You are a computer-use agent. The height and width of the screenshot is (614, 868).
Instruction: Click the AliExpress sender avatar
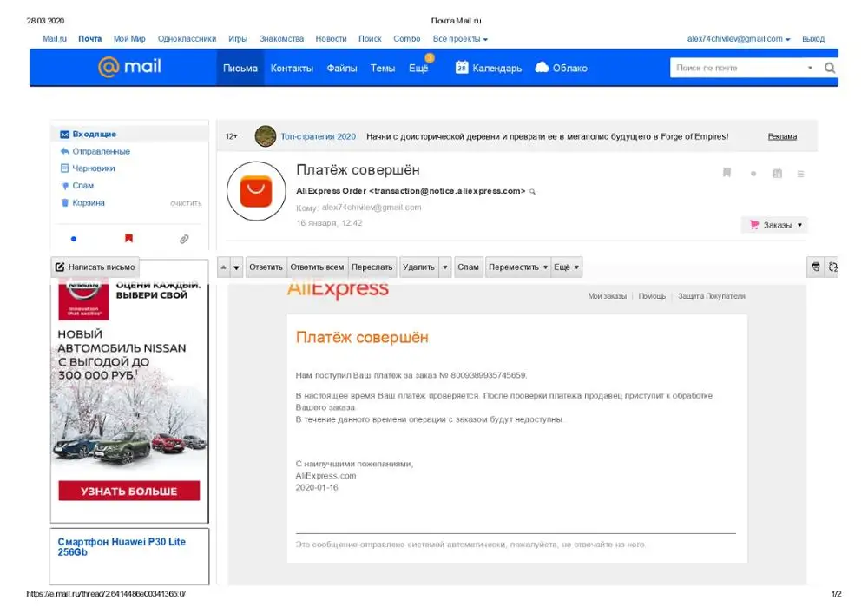click(x=256, y=191)
